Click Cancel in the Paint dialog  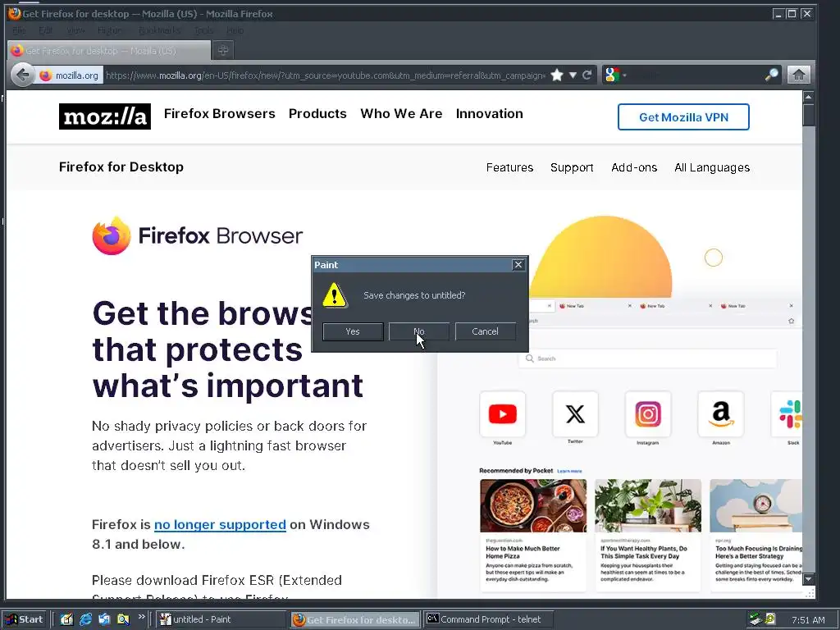click(x=486, y=331)
